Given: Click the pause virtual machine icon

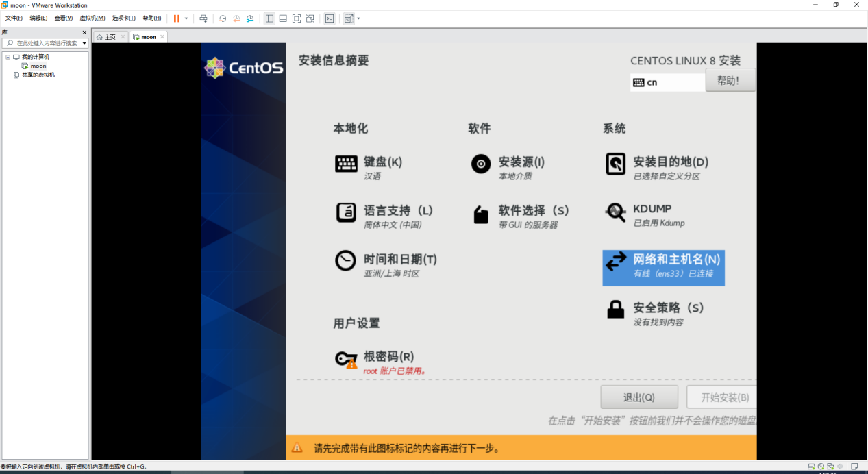Looking at the screenshot, I should (x=177, y=18).
